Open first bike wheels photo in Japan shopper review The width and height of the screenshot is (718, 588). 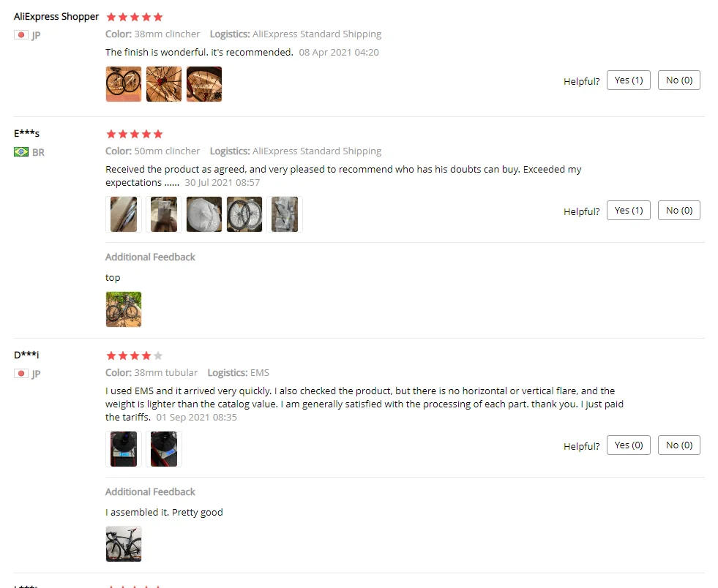[124, 83]
